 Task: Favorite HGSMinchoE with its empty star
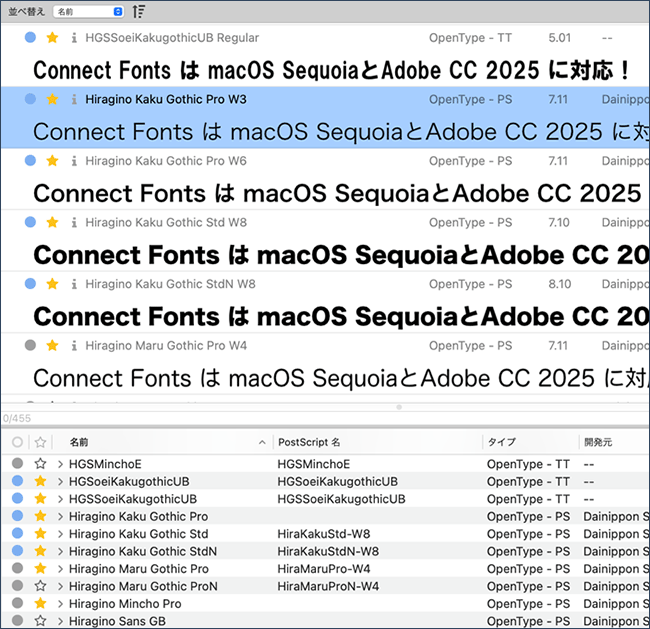pyautogui.click(x=40, y=463)
